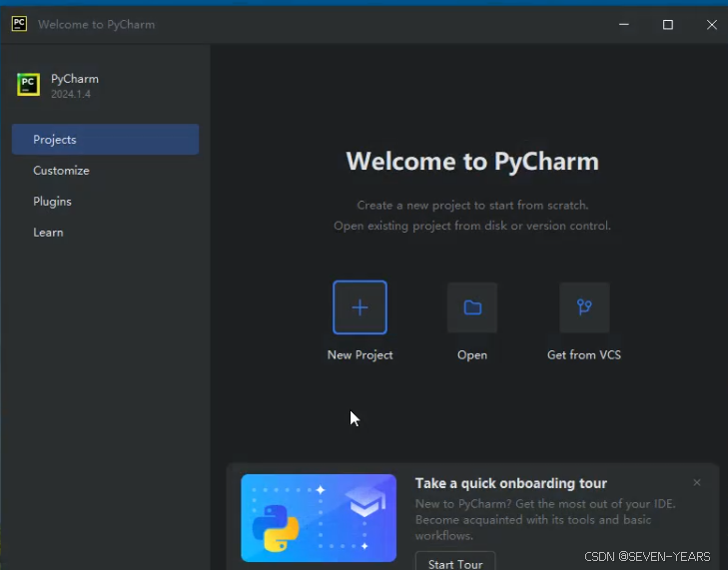Click the Welcome to PyCharm heading
Screen dimensions: 728x570
[472, 161]
